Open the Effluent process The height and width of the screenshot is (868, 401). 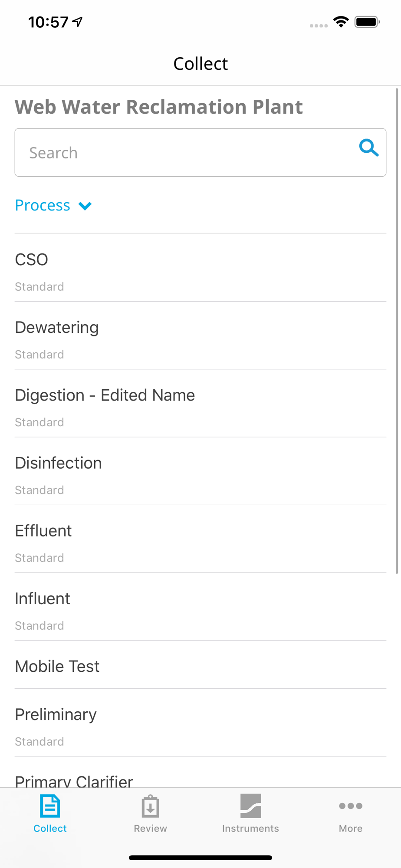pos(200,539)
